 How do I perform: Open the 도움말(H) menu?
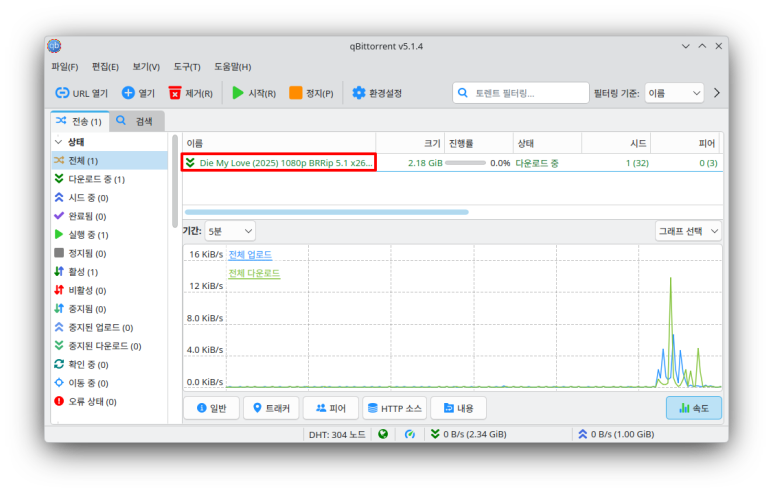233,67
